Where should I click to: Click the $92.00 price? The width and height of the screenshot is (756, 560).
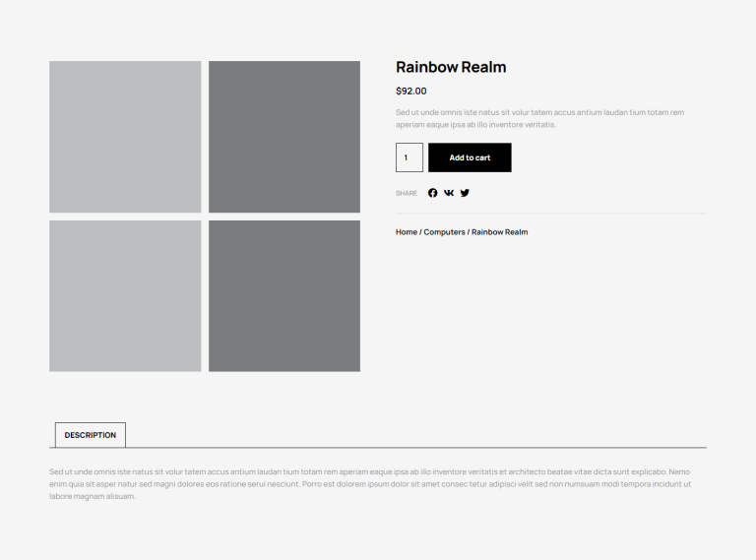pyautogui.click(x=411, y=92)
